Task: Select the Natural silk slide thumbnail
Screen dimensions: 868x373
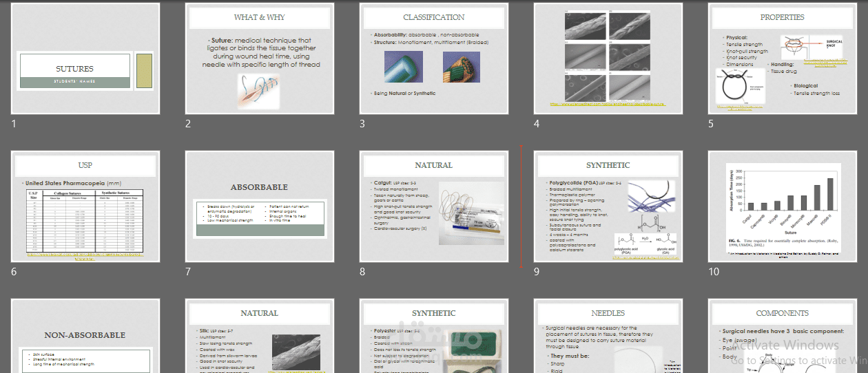Action: 260,336
